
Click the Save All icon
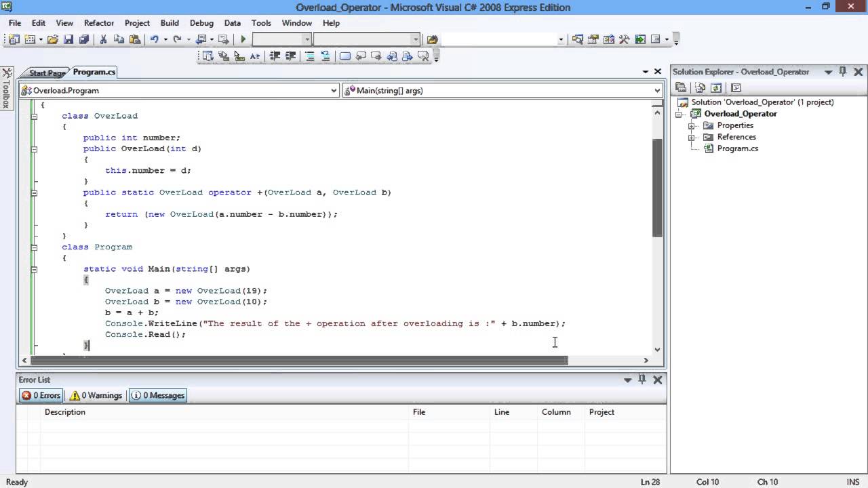point(84,39)
